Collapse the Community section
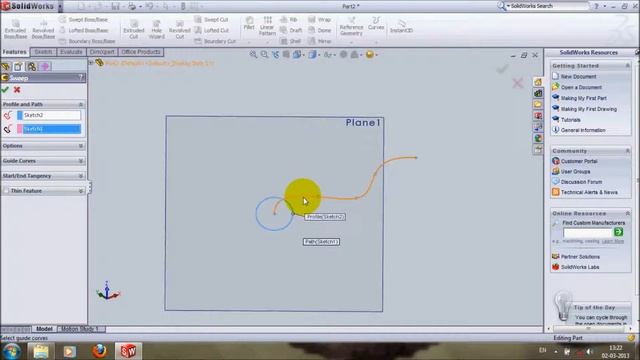The image size is (640, 360). (x=628, y=151)
